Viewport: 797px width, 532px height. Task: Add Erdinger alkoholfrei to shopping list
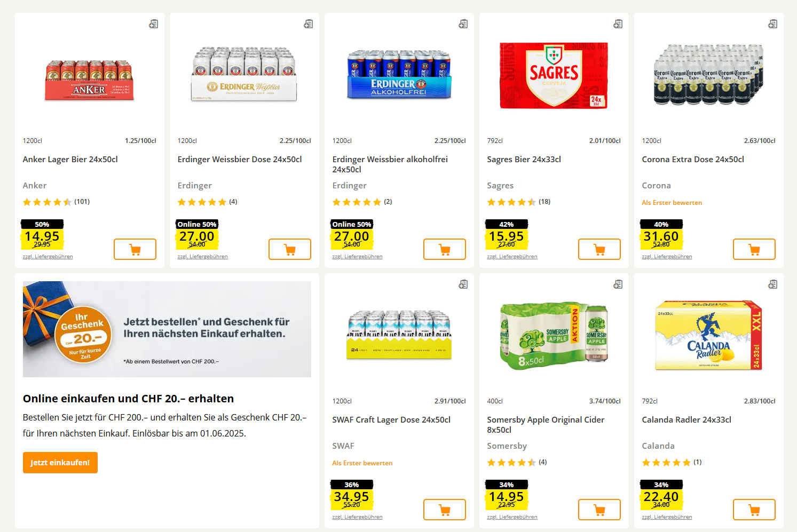click(x=463, y=24)
